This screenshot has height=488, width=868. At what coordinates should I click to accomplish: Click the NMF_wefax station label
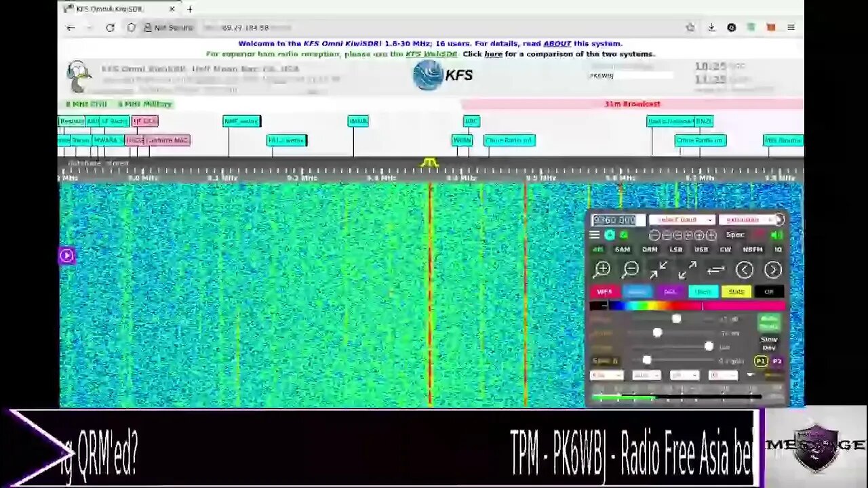coord(241,121)
